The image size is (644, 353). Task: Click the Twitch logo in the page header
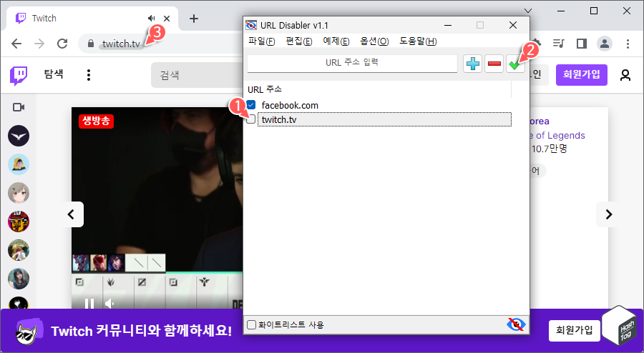click(19, 76)
